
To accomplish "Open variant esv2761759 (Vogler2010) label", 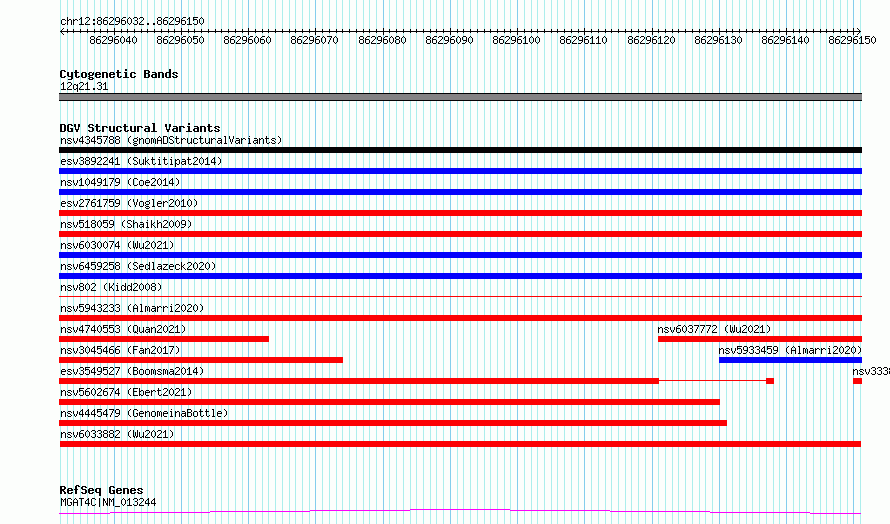I will [129, 203].
